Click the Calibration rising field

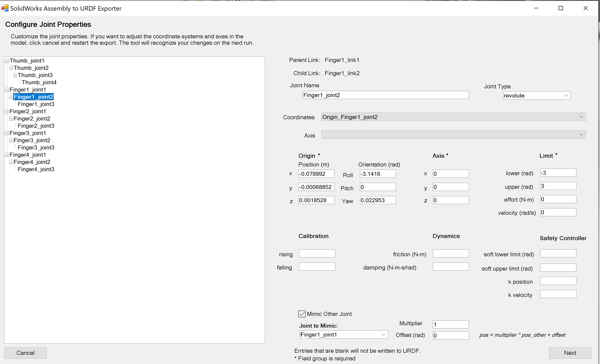(x=317, y=253)
